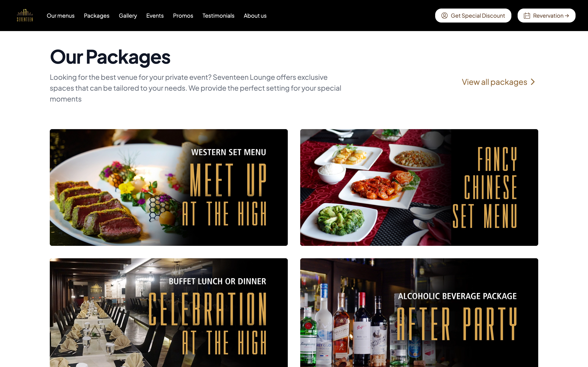The image size is (588, 367).
Task: Click the user icon in the Special Discount button
Action: pos(444,16)
